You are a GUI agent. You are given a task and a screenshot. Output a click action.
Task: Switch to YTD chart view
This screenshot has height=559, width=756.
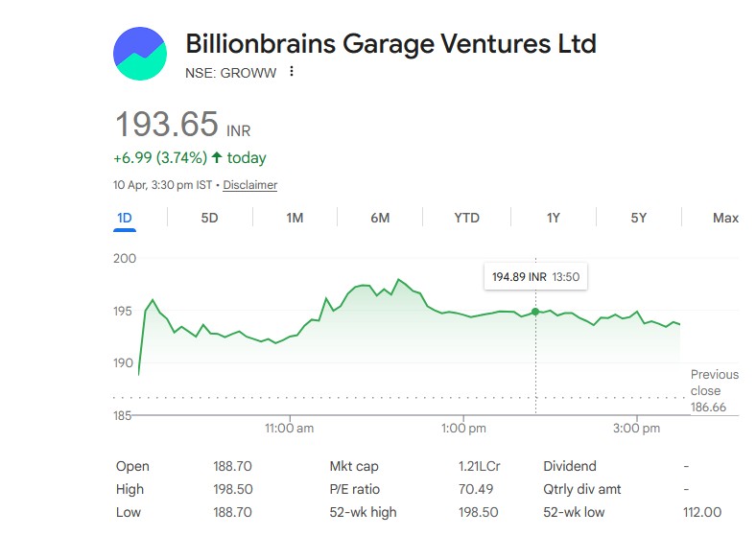[466, 218]
